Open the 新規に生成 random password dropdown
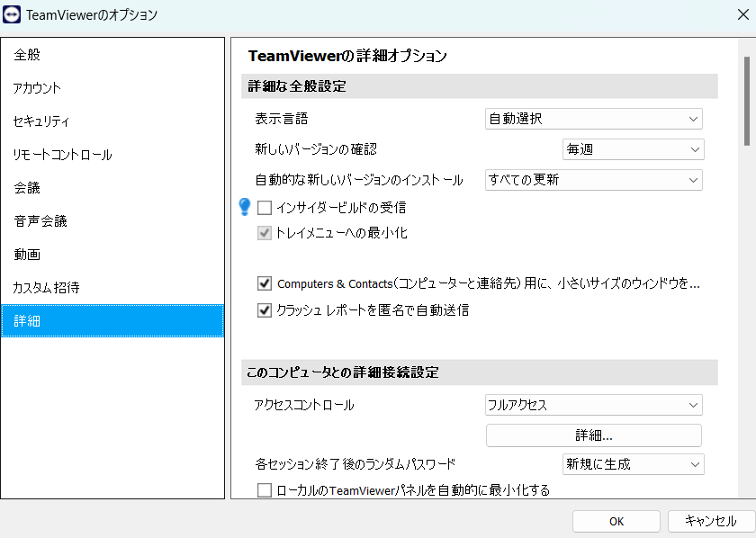Screen dimensions: 756x538 pos(633,464)
